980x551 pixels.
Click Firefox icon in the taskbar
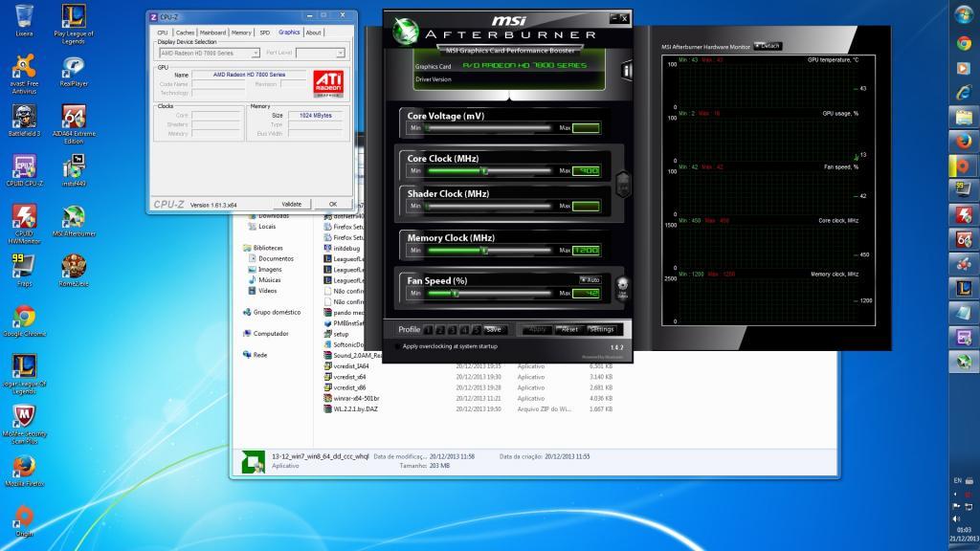tap(964, 142)
